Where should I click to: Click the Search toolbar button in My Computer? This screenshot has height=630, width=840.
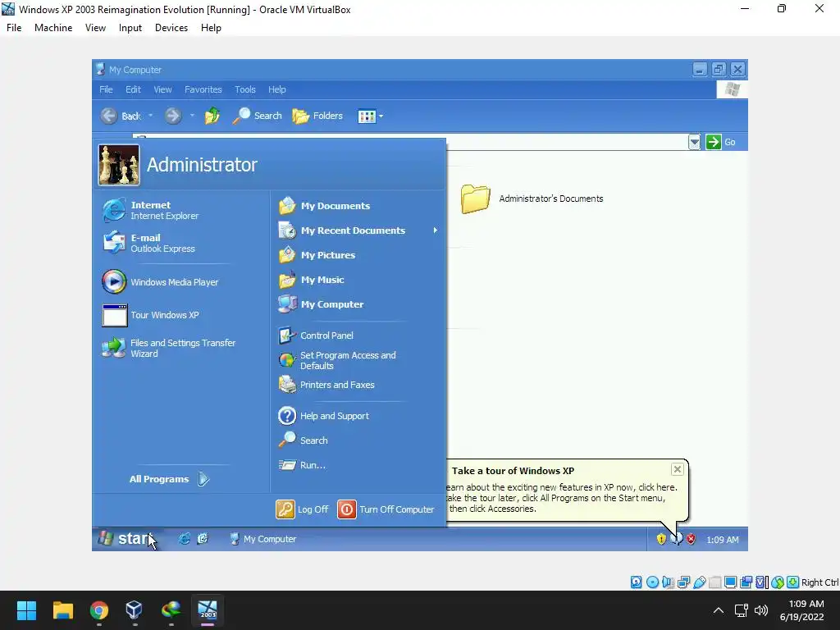(x=257, y=116)
